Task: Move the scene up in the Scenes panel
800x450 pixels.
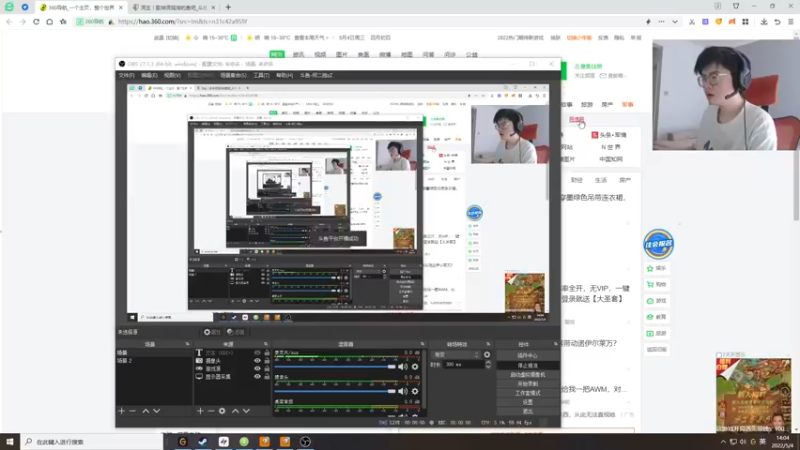Action: [x=145, y=411]
